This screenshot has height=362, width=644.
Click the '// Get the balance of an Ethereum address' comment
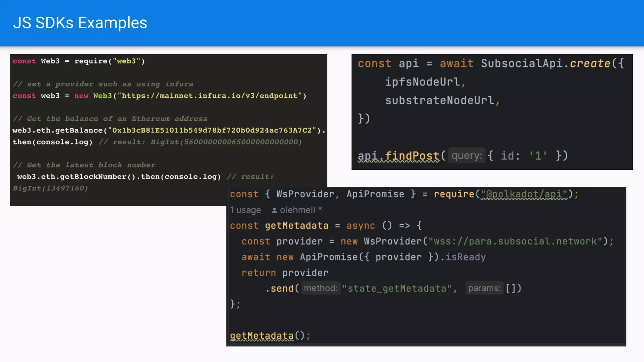[110, 118]
